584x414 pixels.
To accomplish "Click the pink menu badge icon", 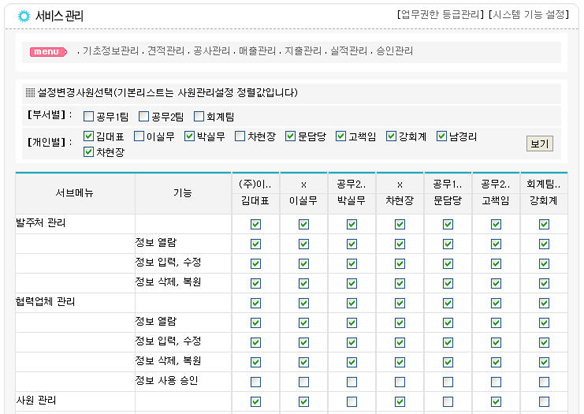I will 48,52.
